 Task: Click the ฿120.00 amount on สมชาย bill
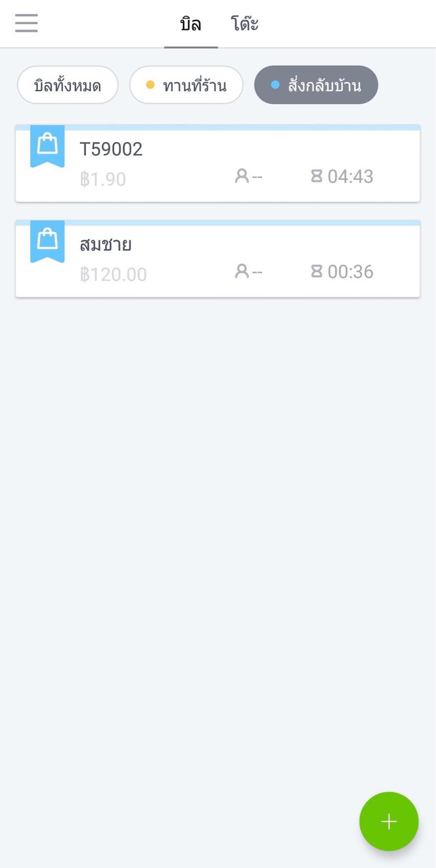[113, 274]
